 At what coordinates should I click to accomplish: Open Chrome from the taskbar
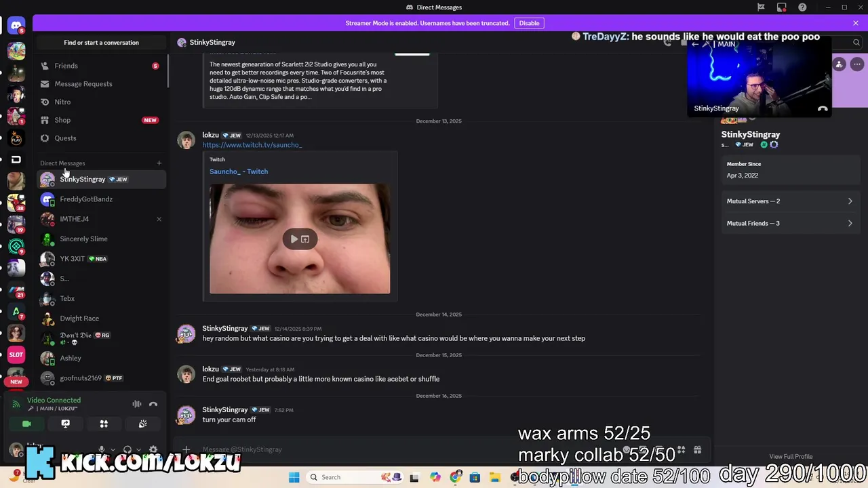[x=456, y=477]
